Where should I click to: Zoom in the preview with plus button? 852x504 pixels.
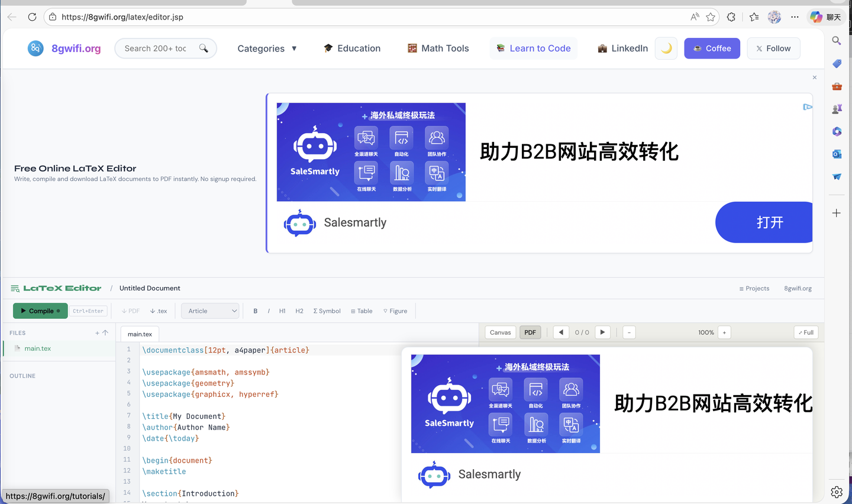click(724, 332)
